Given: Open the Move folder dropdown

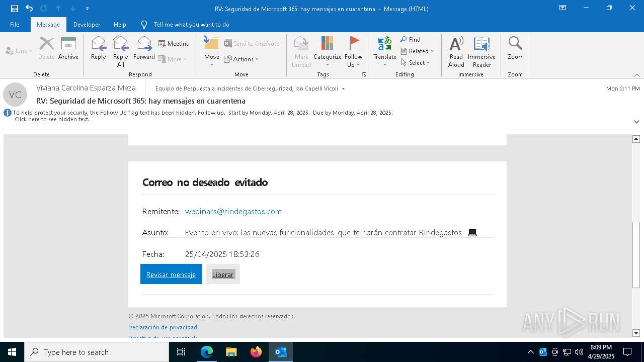Looking at the screenshot, I should click(x=212, y=51).
